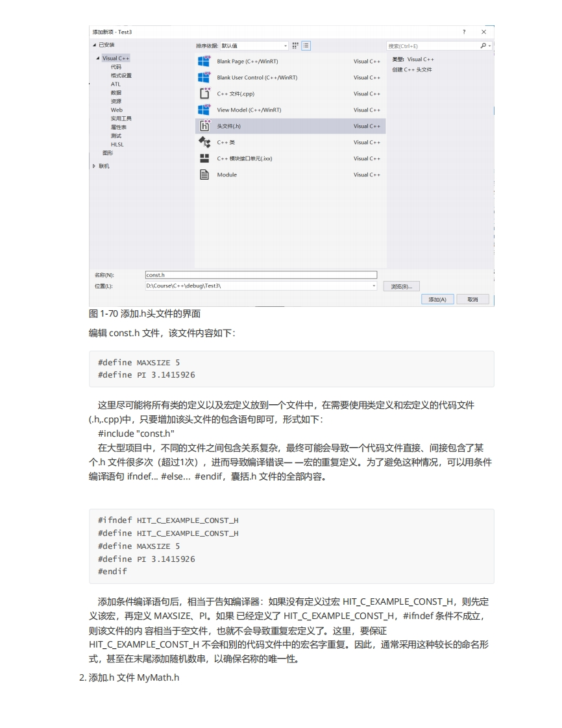562x728 pixels.
Task: Click the Blank User Control template icon
Action: 204,77
